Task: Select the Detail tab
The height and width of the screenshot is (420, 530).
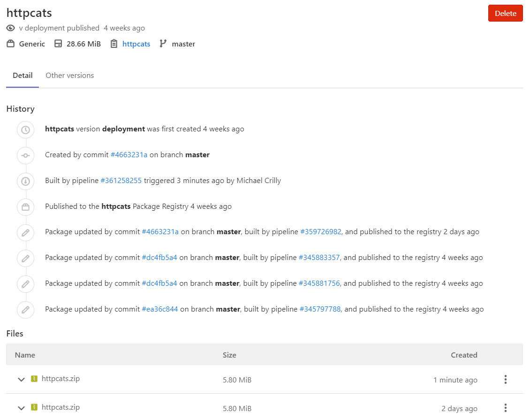Action: tap(22, 76)
